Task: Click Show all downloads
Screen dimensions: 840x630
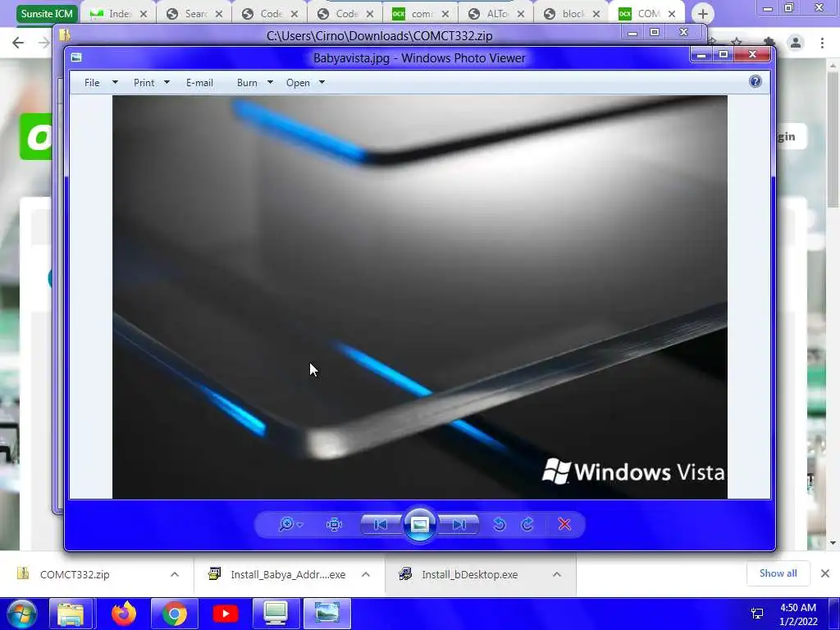Action: [778, 573]
